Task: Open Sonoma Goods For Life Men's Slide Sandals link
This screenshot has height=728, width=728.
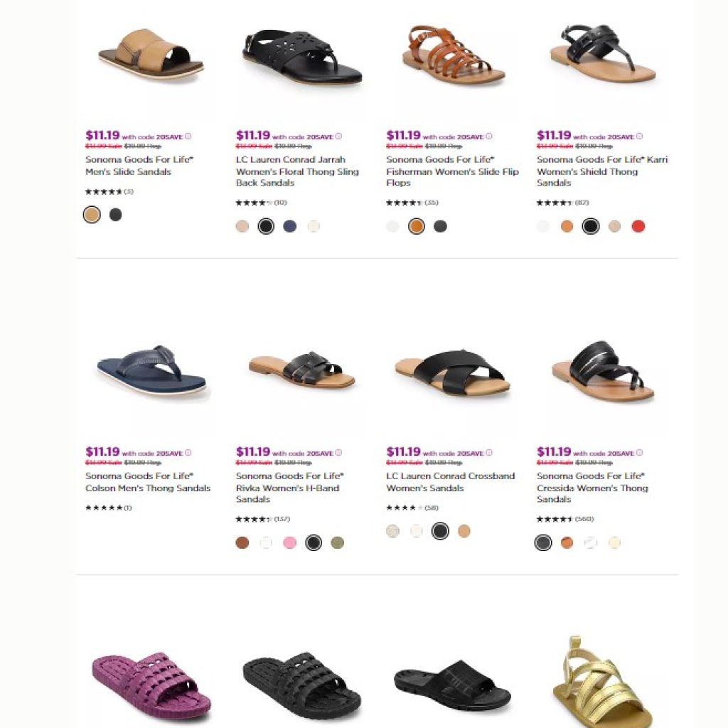Action: coord(139,165)
